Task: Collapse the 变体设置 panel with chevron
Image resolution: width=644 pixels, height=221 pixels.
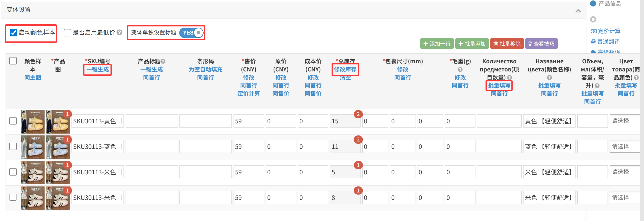Action: 578,11
